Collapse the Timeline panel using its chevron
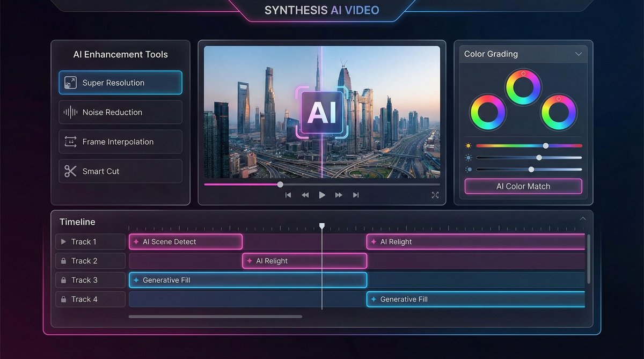The image size is (644, 359). pyautogui.click(x=583, y=219)
